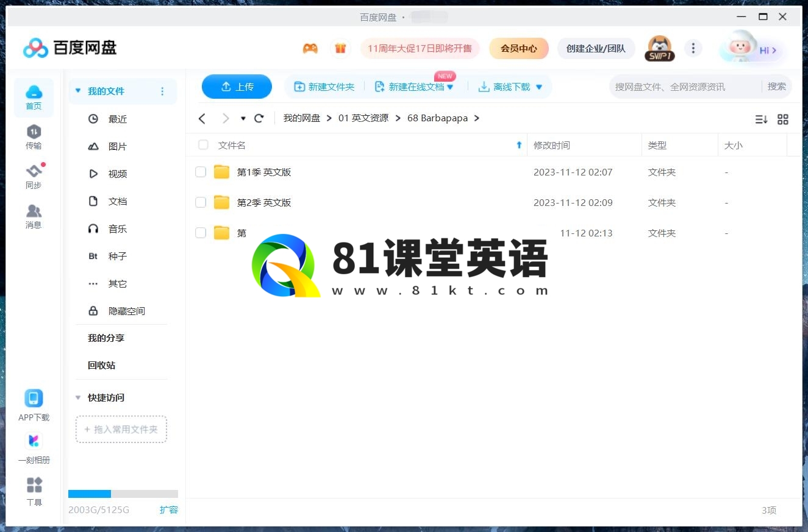
Task: Click the 新建文件夹 button
Action: tap(324, 87)
